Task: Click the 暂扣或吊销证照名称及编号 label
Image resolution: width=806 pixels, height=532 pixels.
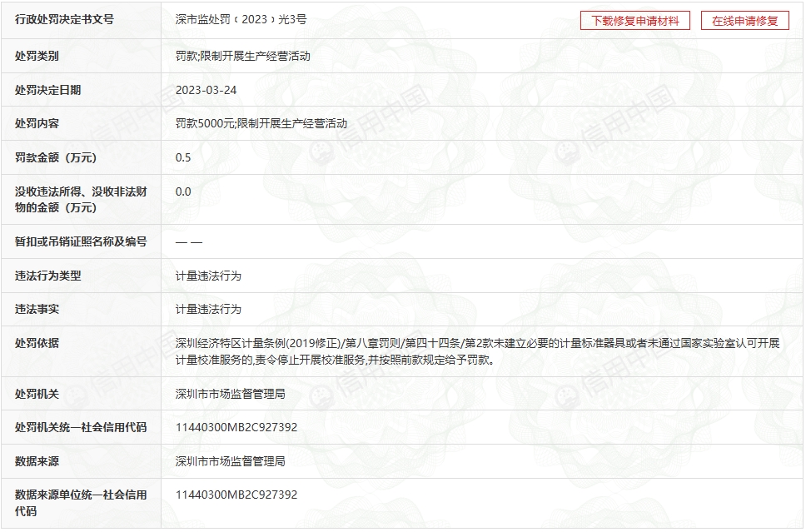Action: tap(81, 242)
